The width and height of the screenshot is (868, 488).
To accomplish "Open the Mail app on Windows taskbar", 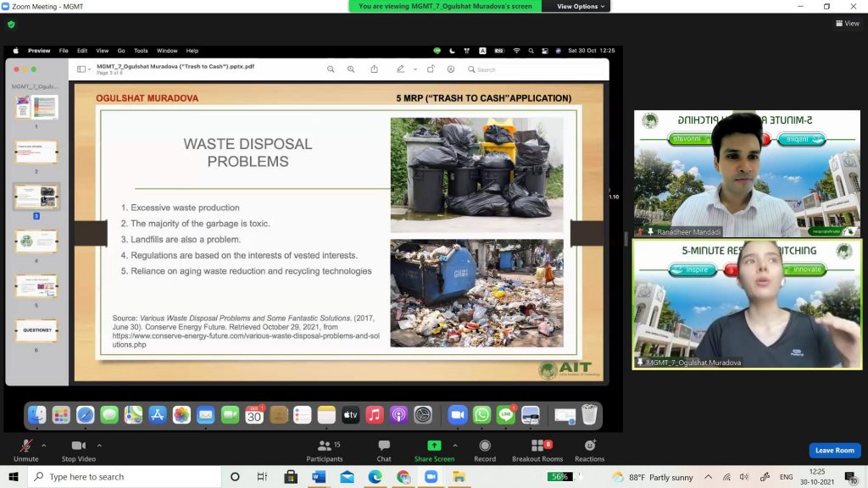I will click(x=347, y=476).
